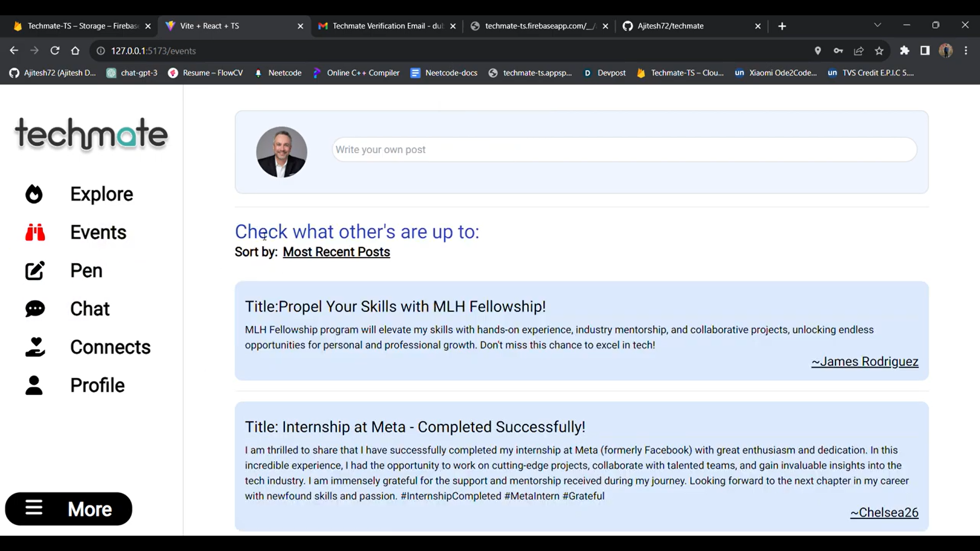980x551 pixels.
Task: Open the Most Recent Posts sort dropdown
Action: [336, 252]
